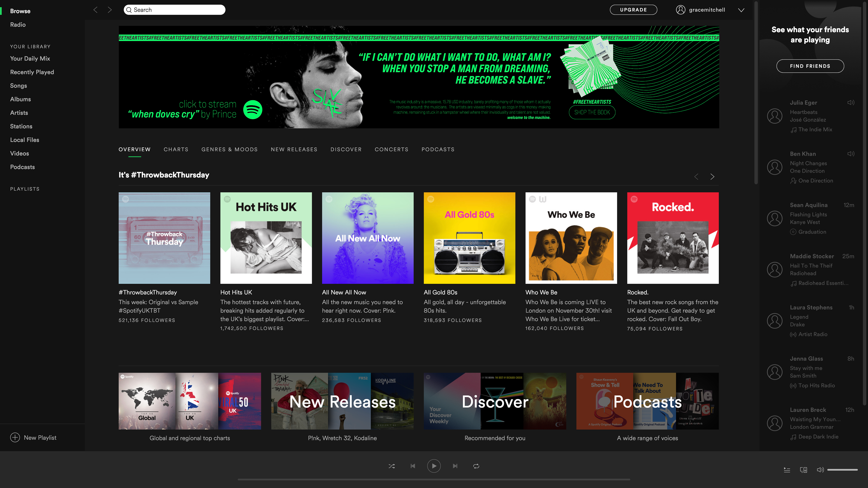This screenshot has width=868, height=488.
Task: Open gracemitchell profile avatar
Action: (x=681, y=10)
